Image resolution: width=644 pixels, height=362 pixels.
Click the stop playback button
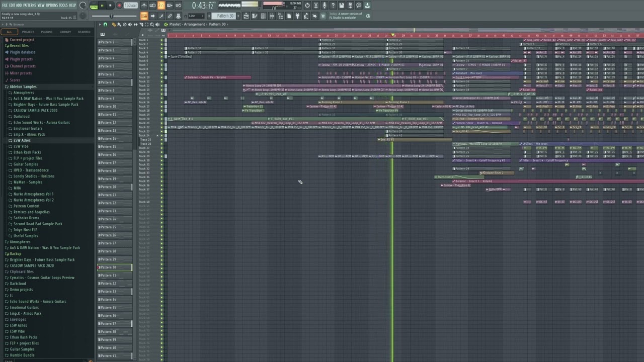tap(110, 6)
